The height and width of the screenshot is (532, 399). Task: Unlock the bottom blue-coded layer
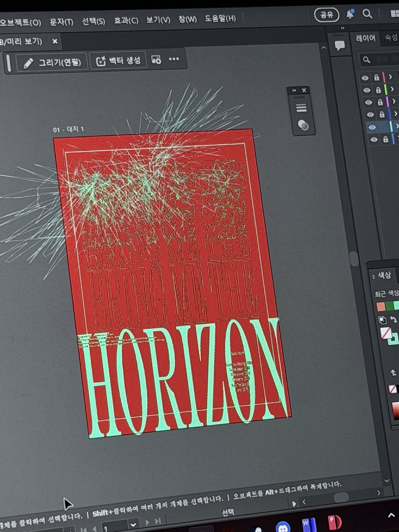click(x=386, y=140)
